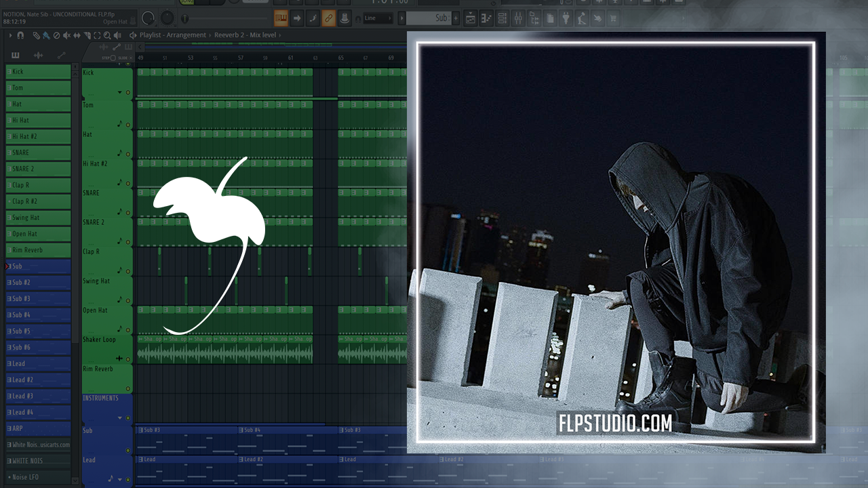Click Reeverb 2 in the playlist breadcrumb

point(229,35)
